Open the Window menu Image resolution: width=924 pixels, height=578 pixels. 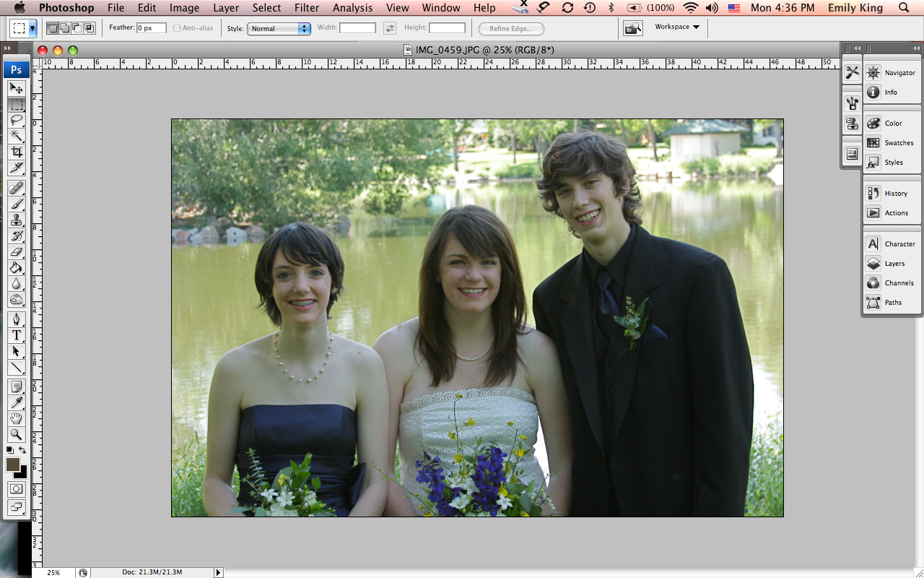click(441, 8)
